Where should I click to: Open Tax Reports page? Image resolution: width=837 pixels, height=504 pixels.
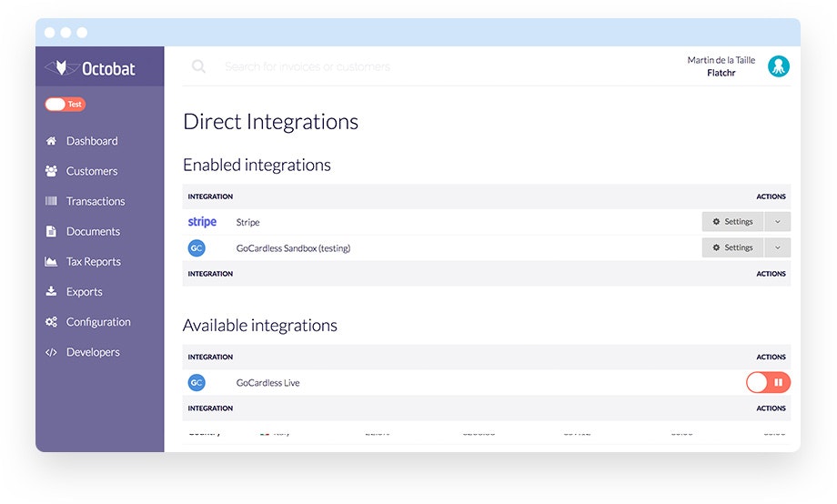pos(94,262)
